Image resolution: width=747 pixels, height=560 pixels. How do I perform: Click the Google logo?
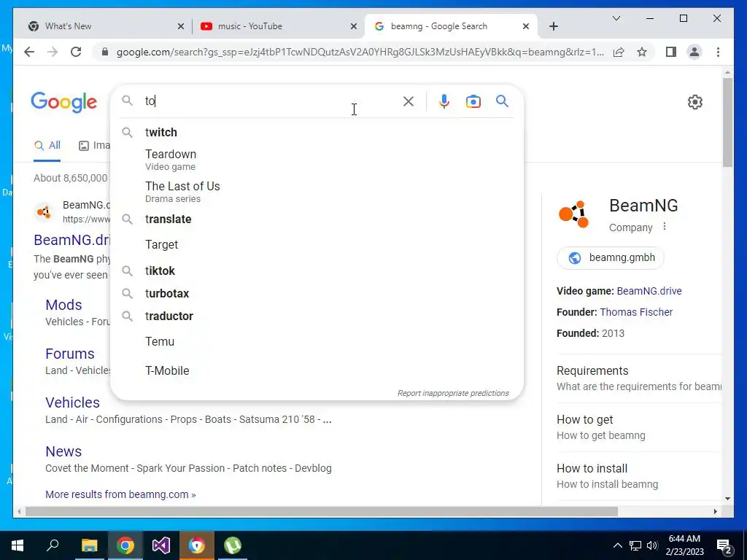coord(64,102)
